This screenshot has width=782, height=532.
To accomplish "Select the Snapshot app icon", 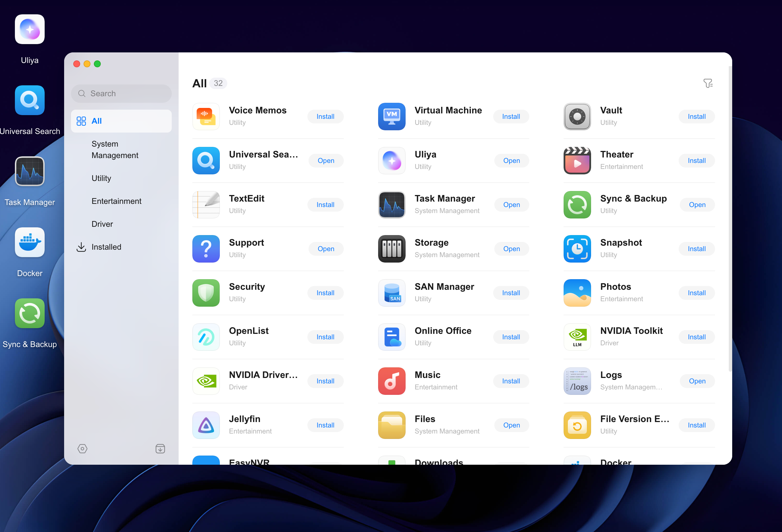I will coord(577,249).
